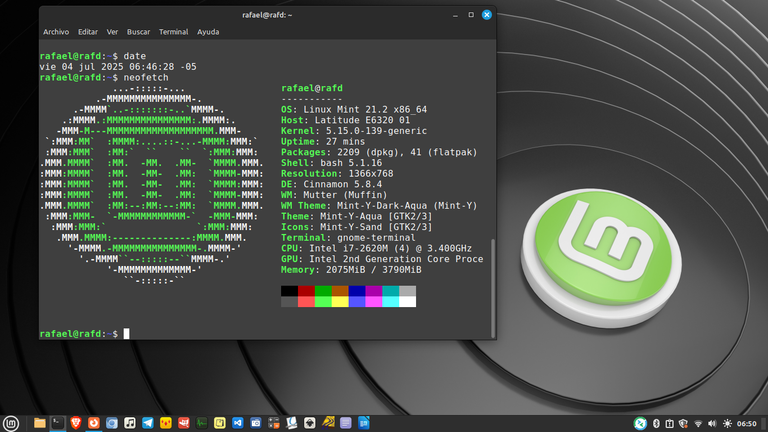Open the blue circular browser icon in the panel
The height and width of the screenshot is (432, 768).
(x=112, y=423)
